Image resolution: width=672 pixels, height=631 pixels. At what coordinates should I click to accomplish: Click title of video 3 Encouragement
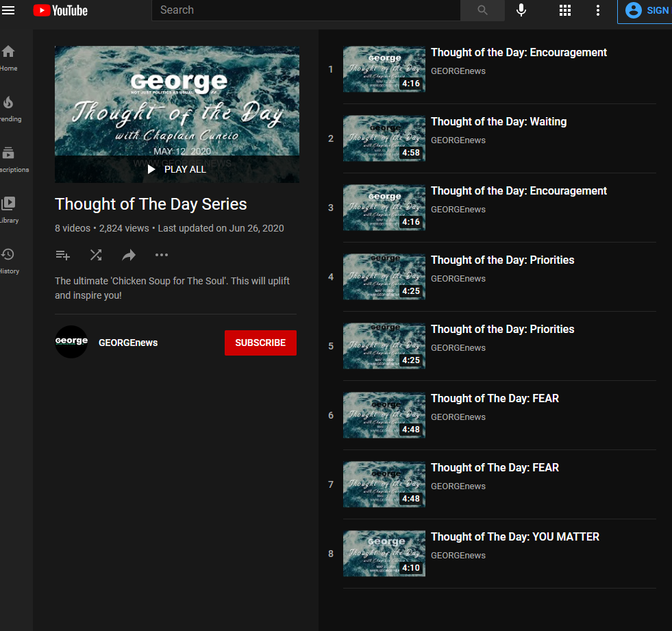[519, 190]
